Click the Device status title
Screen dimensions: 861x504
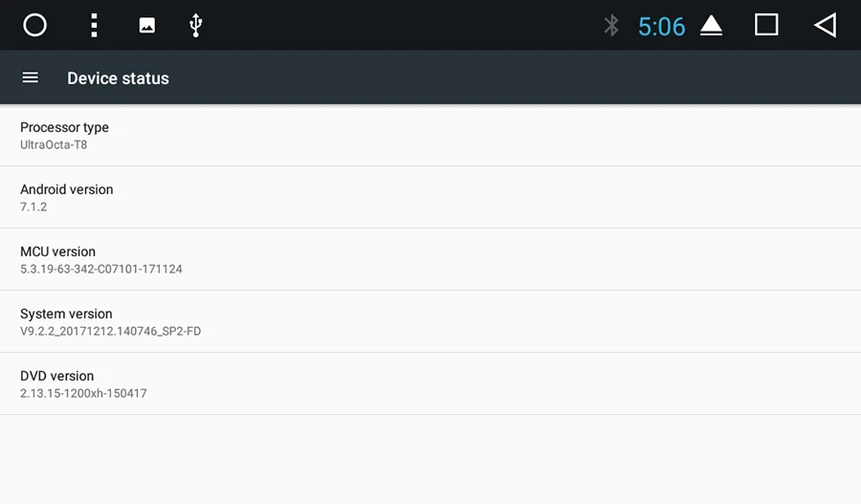point(118,78)
